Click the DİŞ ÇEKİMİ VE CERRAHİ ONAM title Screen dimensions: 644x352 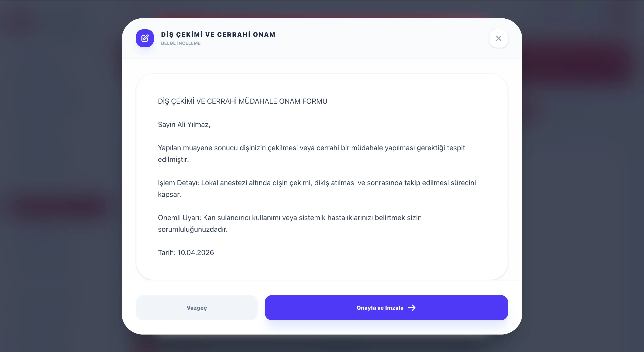[x=218, y=34]
